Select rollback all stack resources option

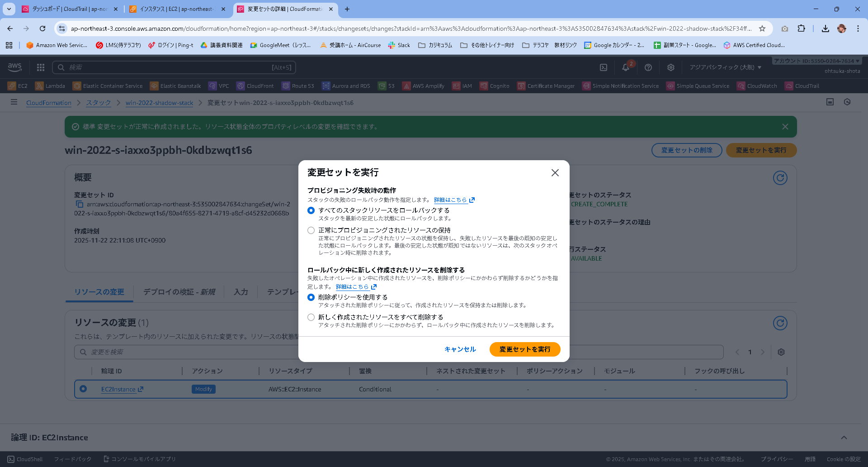pyautogui.click(x=311, y=210)
